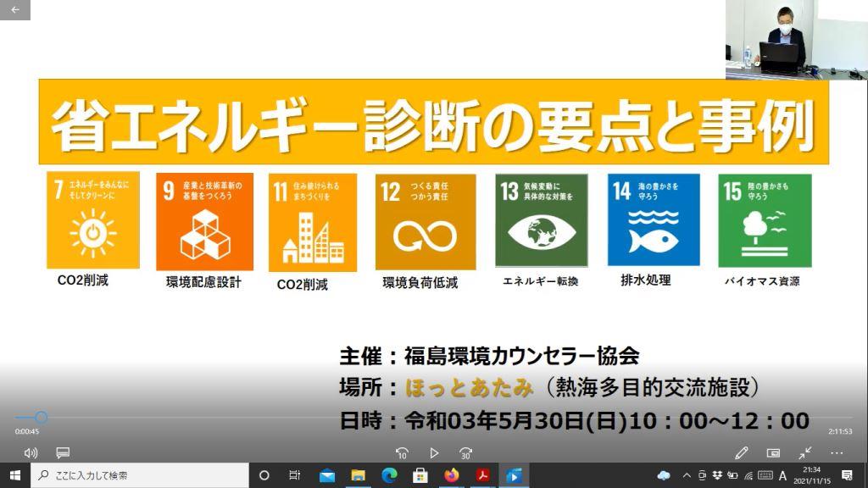
Task: Open the OneDrive cloud tray icon
Action: 664,475
